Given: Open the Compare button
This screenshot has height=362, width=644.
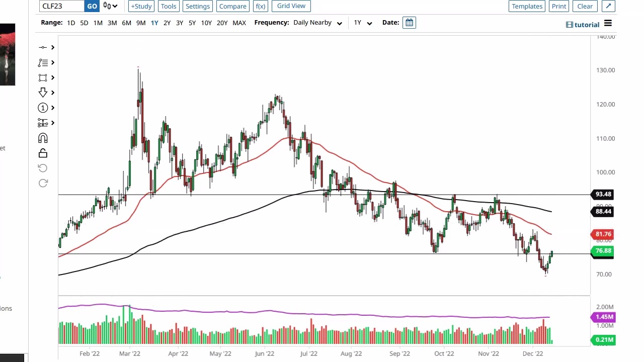Looking at the screenshot, I should click(233, 6).
